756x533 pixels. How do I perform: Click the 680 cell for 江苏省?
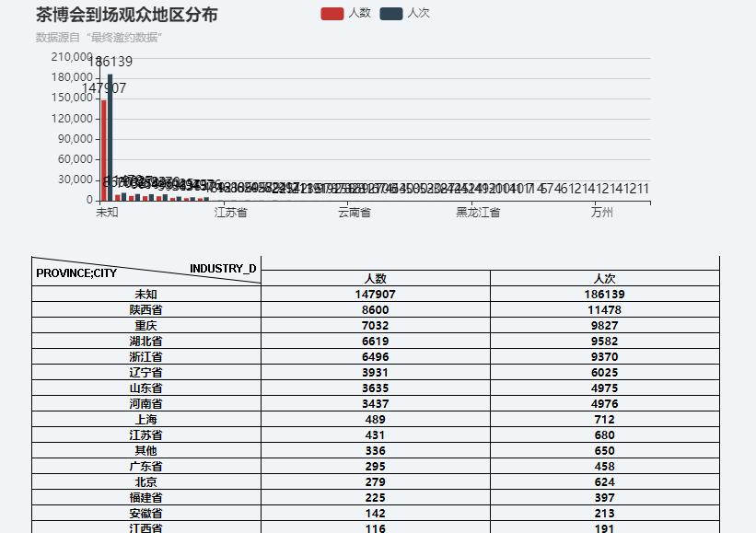(605, 435)
